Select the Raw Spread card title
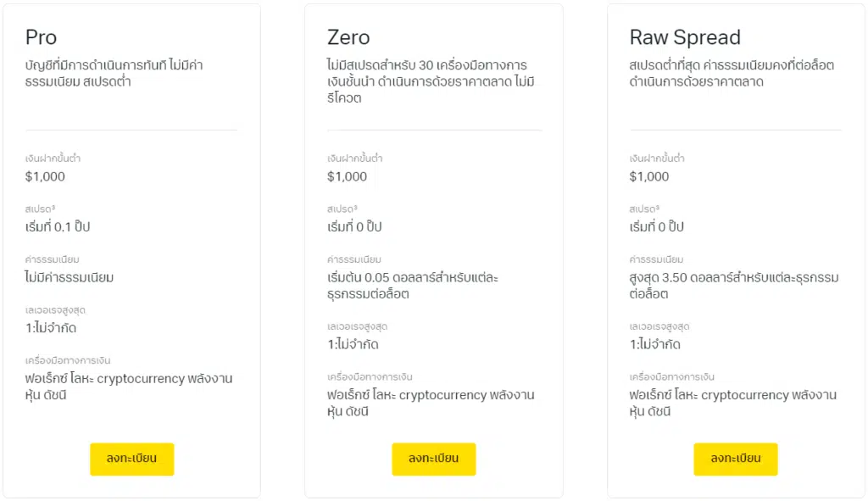 pos(685,37)
